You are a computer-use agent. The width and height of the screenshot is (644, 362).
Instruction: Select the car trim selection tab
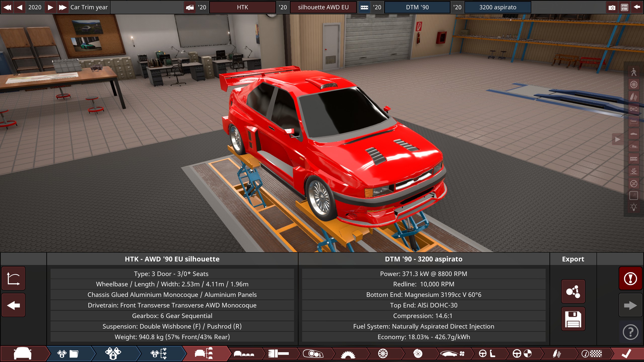click(x=204, y=353)
